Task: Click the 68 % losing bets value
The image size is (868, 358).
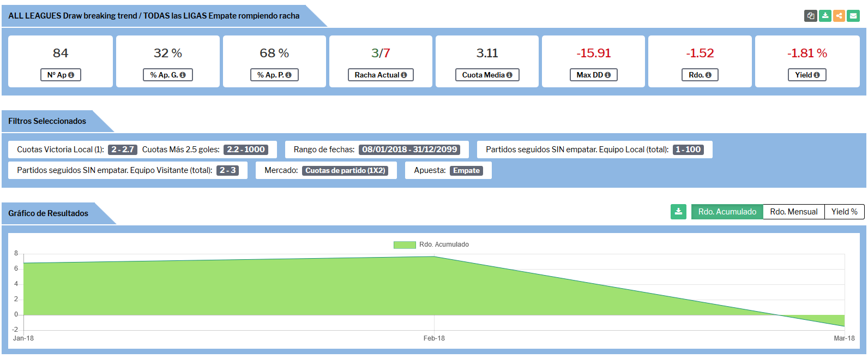Action: pos(274,53)
